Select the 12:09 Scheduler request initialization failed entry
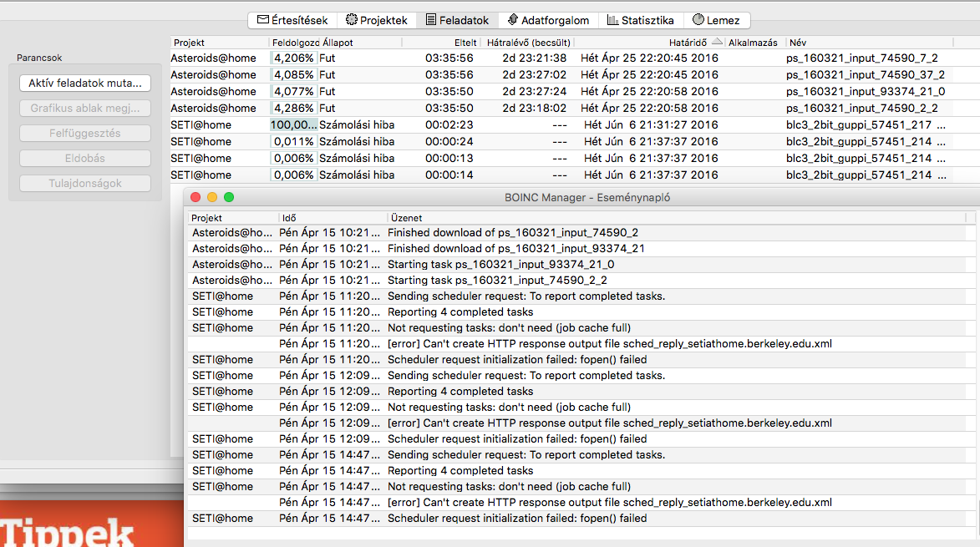The height and width of the screenshot is (547, 980). pyautogui.click(x=577, y=439)
